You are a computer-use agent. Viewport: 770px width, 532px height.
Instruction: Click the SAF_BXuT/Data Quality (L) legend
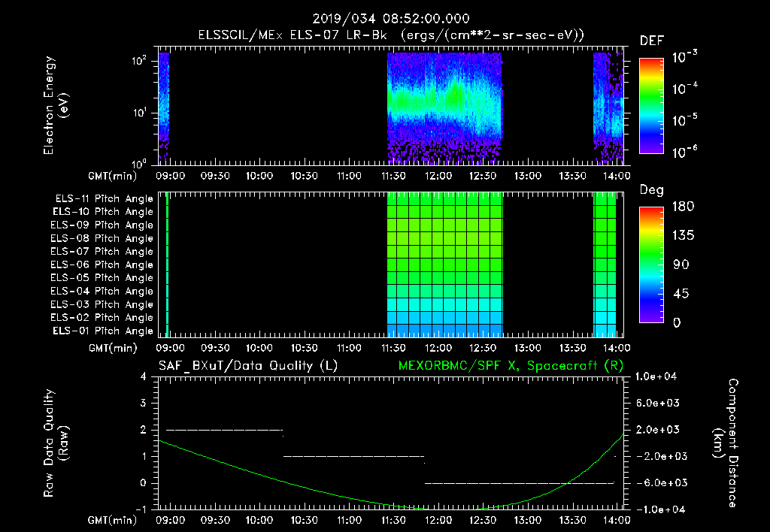[248, 366]
